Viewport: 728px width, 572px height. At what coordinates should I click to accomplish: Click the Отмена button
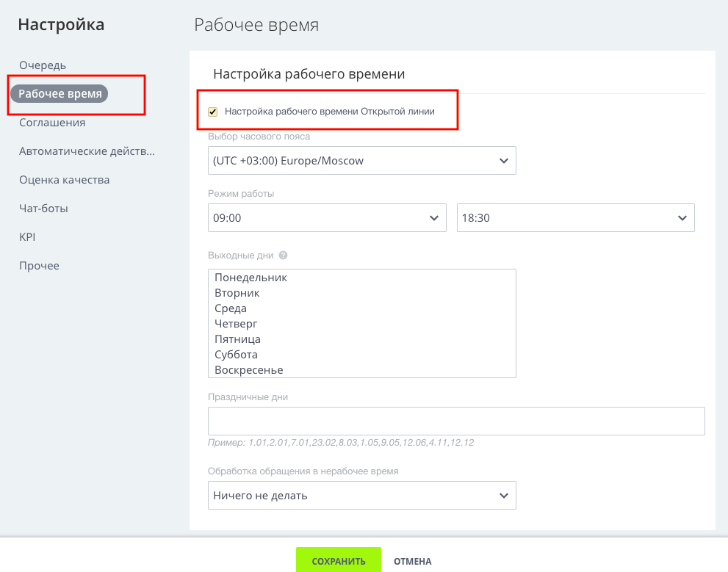pos(412,561)
